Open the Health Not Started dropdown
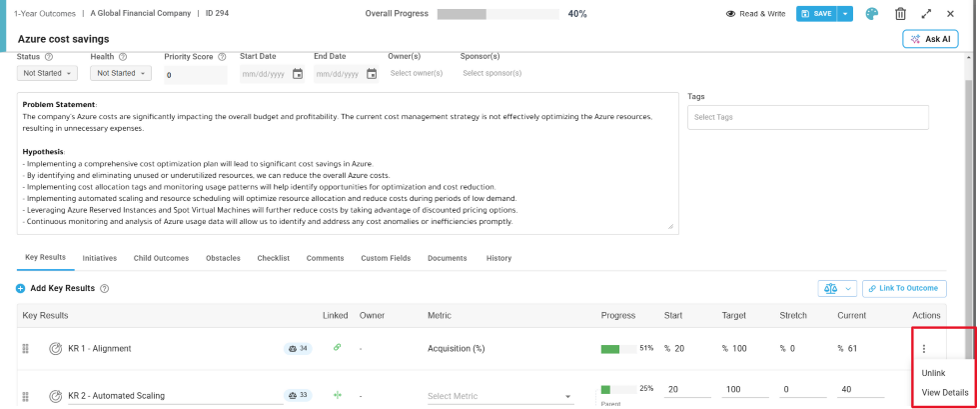 click(121, 73)
